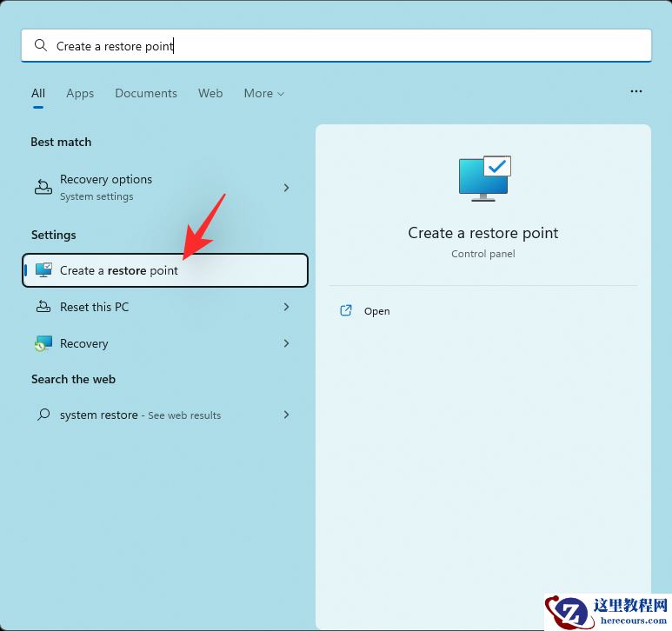Screen dimensions: 672x631
Task: Switch to the Web tab
Action: tap(210, 93)
